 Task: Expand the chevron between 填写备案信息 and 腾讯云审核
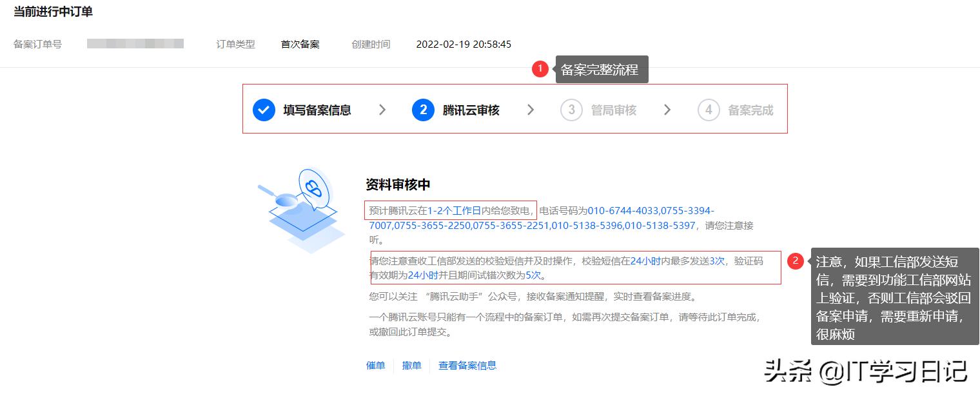(x=382, y=110)
